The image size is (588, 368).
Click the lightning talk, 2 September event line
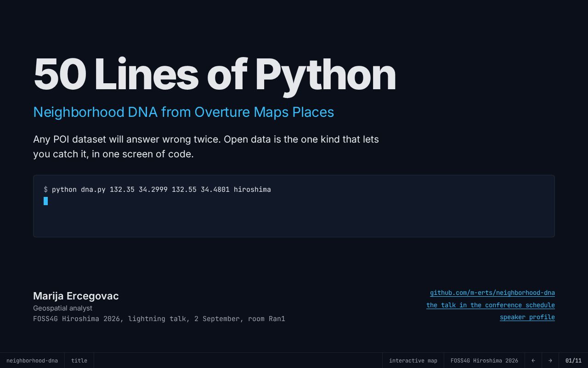(x=159, y=319)
